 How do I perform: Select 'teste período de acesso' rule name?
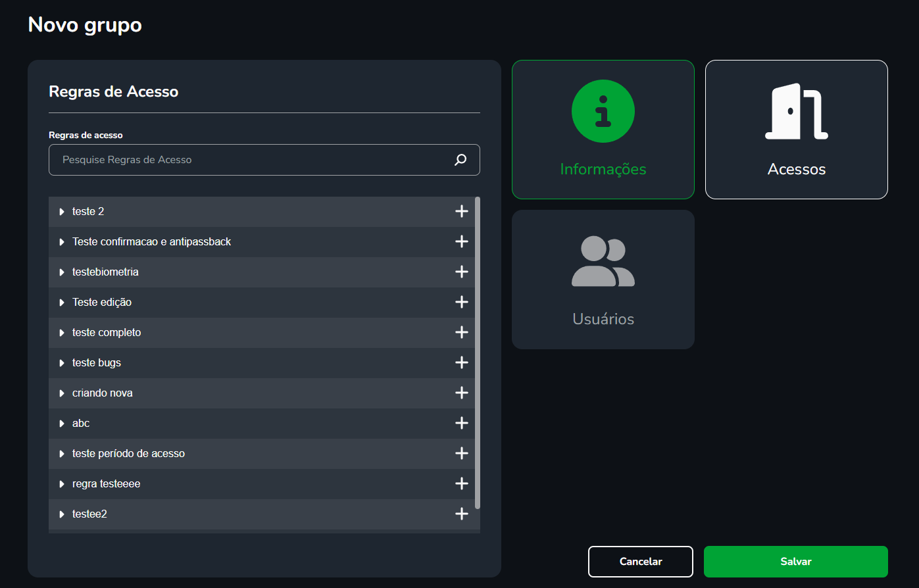point(128,454)
